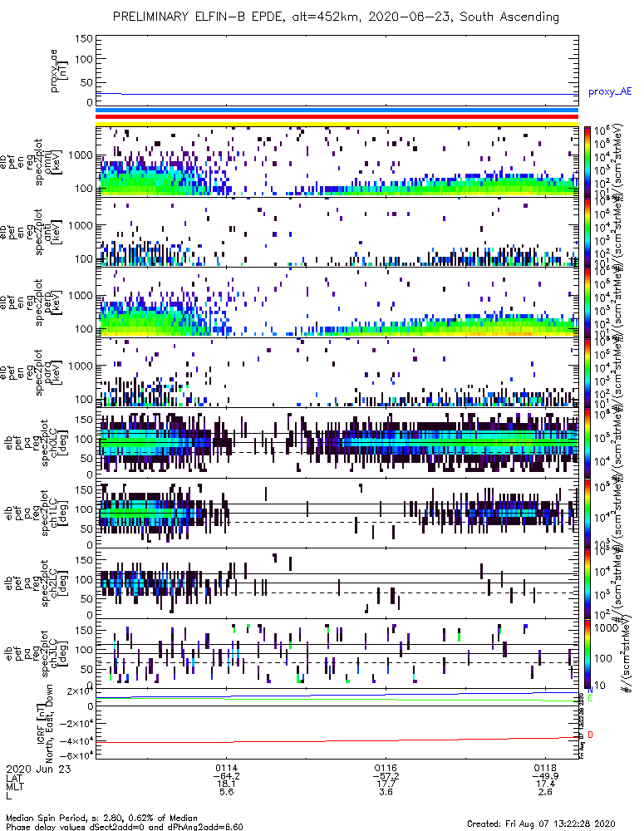The height and width of the screenshot is (831, 644).
Task: Click the LAT value -64.2
Action: click(227, 776)
